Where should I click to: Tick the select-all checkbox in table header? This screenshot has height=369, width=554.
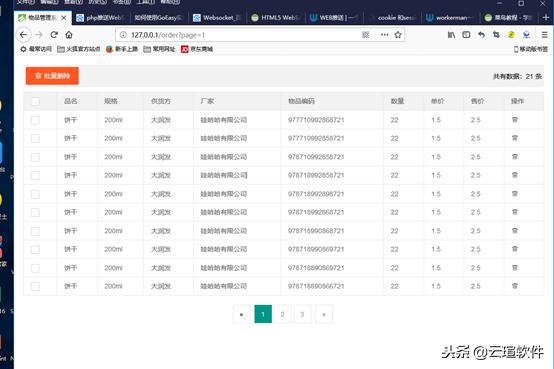point(35,101)
